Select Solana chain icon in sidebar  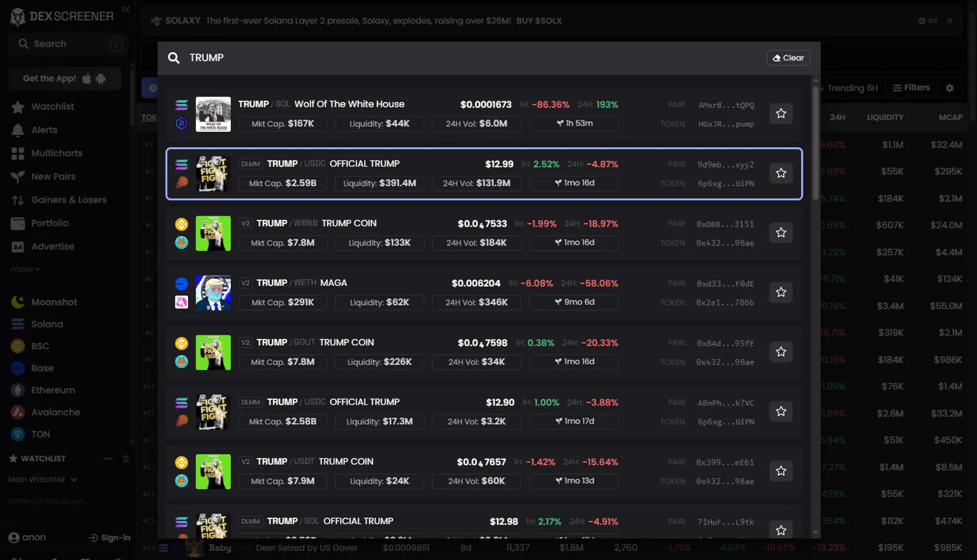pos(18,324)
